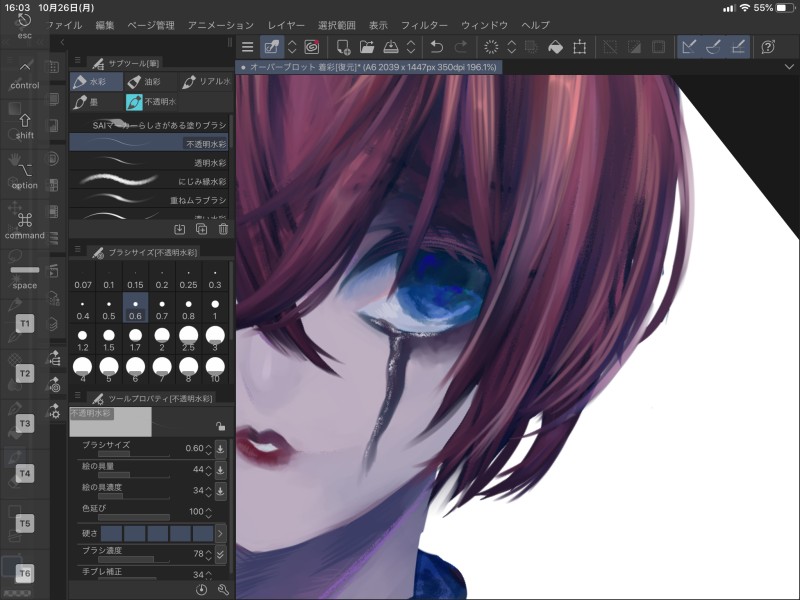Viewport: 800px width, 600px height.
Task: Expand hardness options arrow
Action: tap(220, 534)
